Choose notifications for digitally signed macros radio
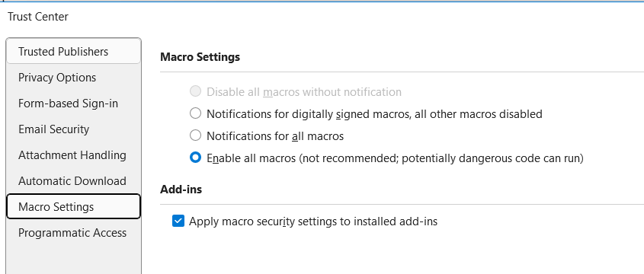644x274 pixels. tap(196, 113)
